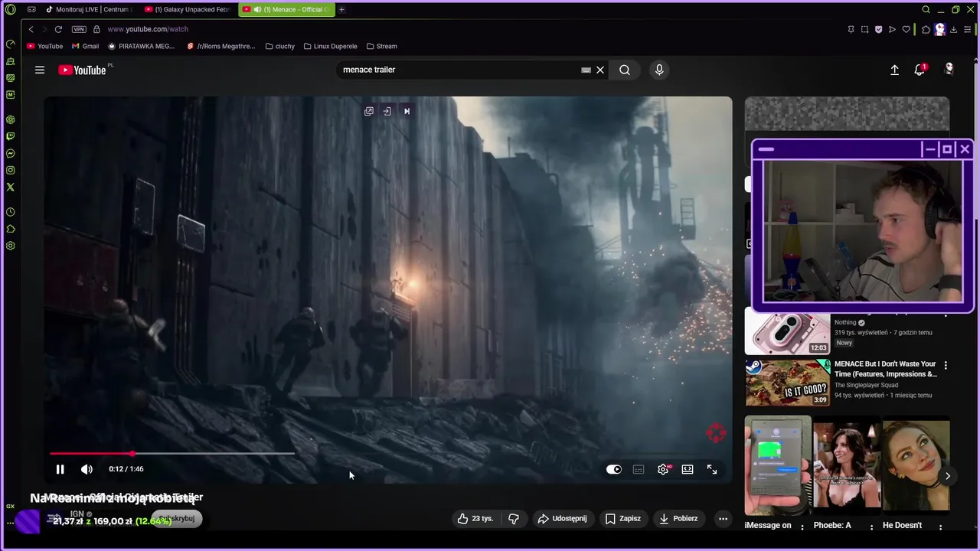This screenshot has height=551, width=980.
Task: Open browser downloads arrow icon
Action: 954,29
